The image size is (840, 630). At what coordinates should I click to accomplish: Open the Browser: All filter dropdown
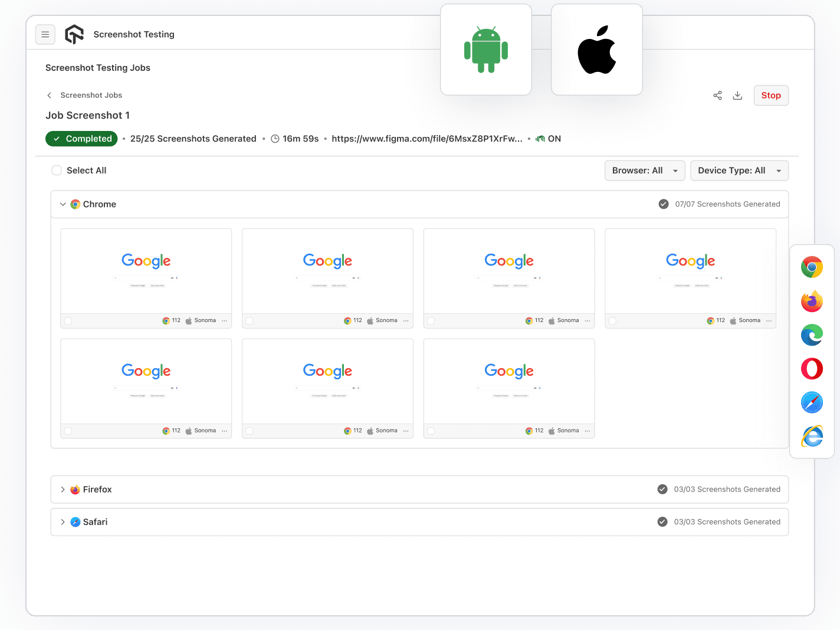click(x=645, y=170)
